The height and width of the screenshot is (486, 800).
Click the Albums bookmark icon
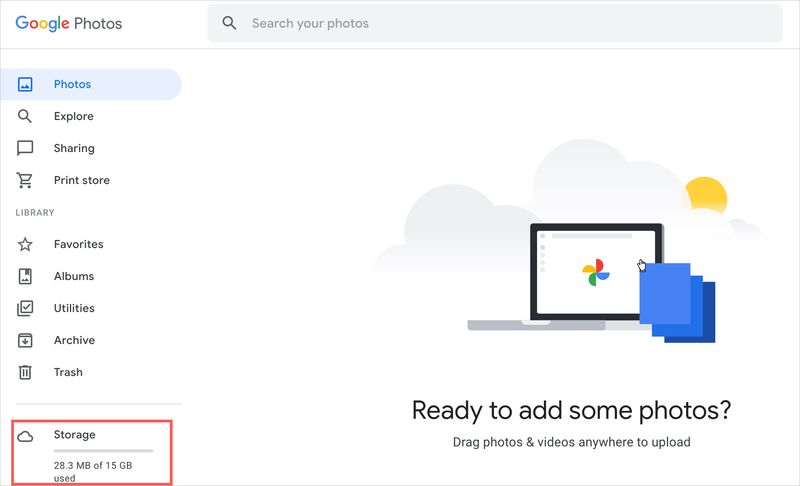(x=25, y=276)
